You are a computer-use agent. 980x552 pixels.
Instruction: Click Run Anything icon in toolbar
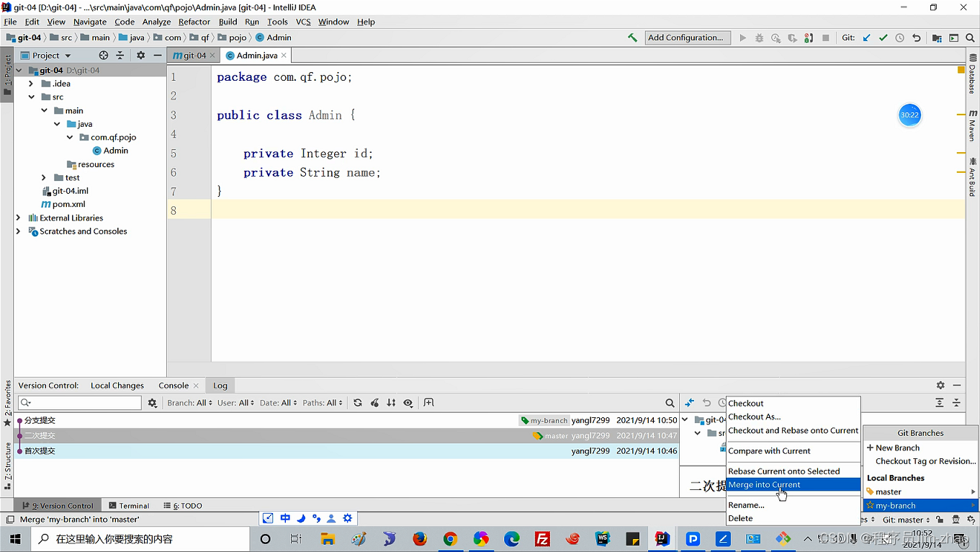pos(953,37)
